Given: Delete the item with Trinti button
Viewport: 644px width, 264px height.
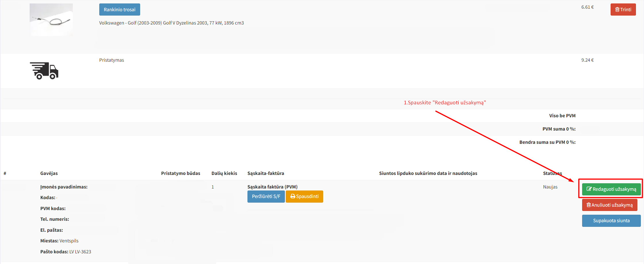Looking at the screenshot, I should pos(623,10).
